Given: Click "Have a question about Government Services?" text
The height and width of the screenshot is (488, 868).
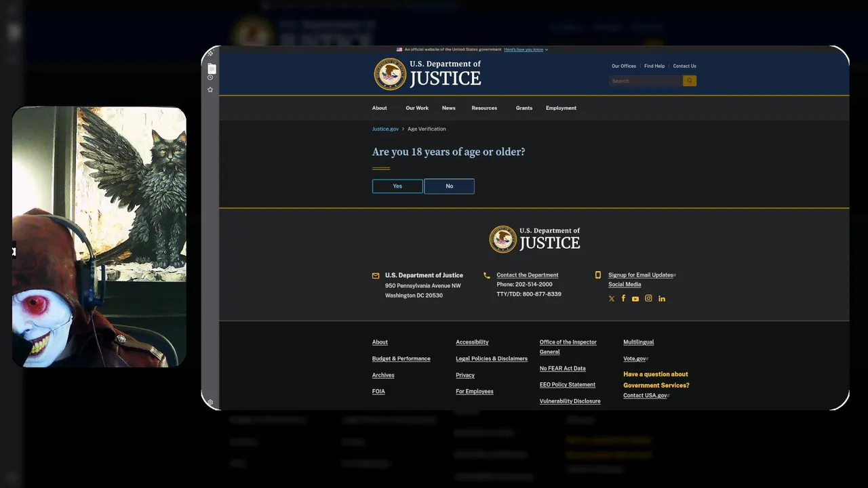Looking at the screenshot, I should (656, 380).
